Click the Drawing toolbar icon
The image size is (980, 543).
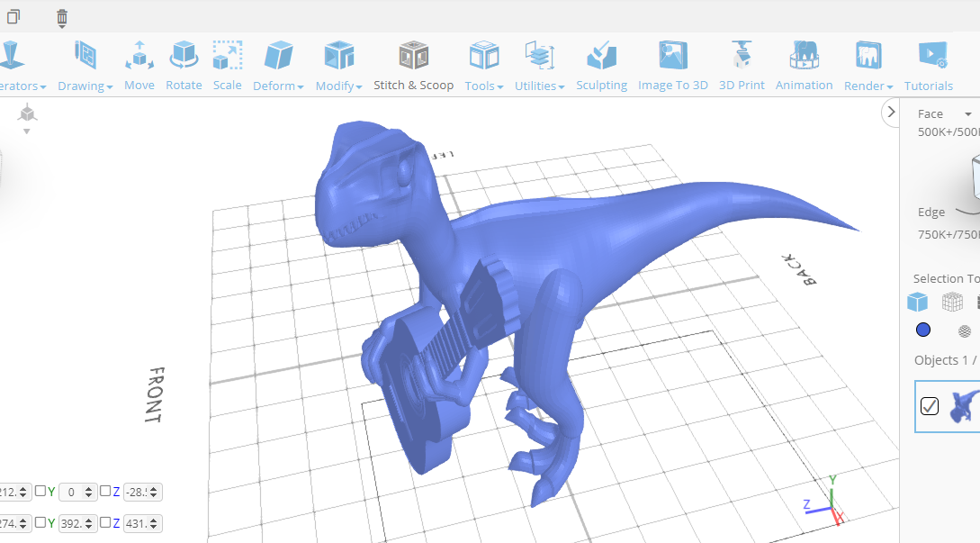coord(85,55)
